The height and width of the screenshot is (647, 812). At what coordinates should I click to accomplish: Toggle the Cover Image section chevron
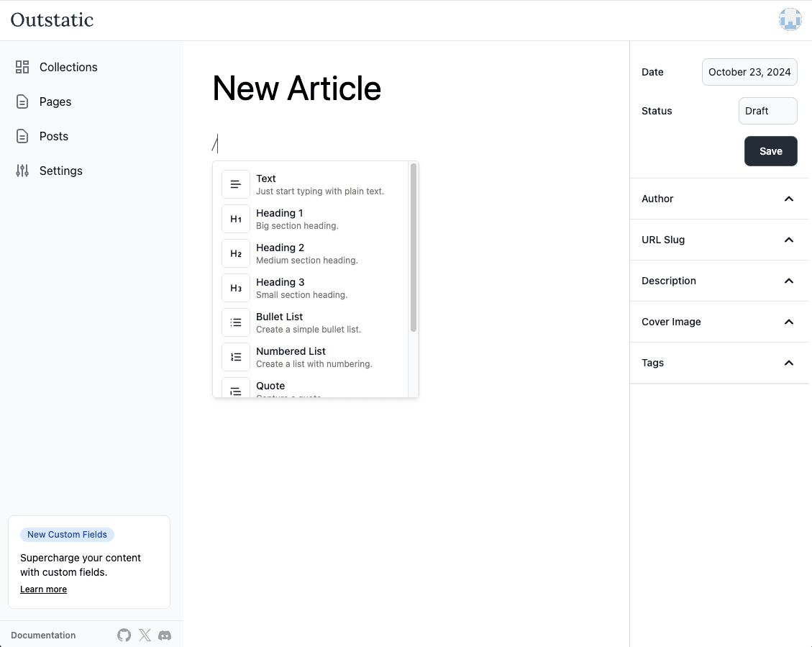pyautogui.click(x=788, y=322)
